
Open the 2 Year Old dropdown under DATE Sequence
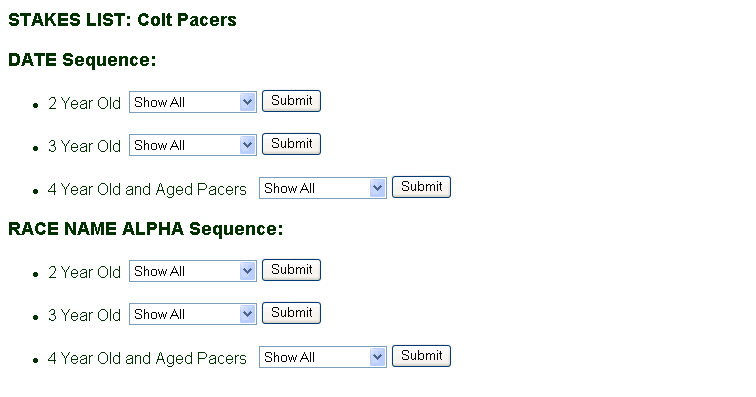[x=192, y=102]
